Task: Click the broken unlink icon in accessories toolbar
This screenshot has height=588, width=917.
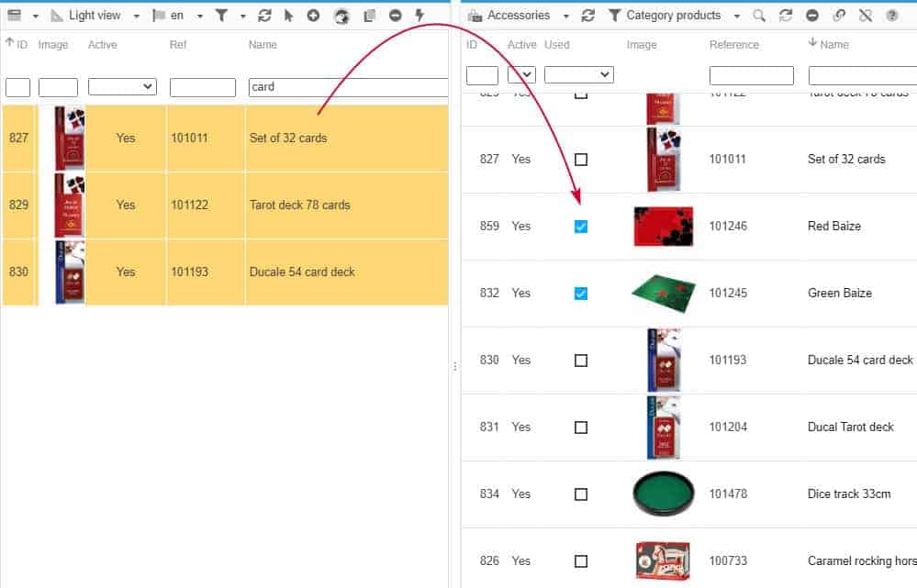Action: (x=865, y=16)
